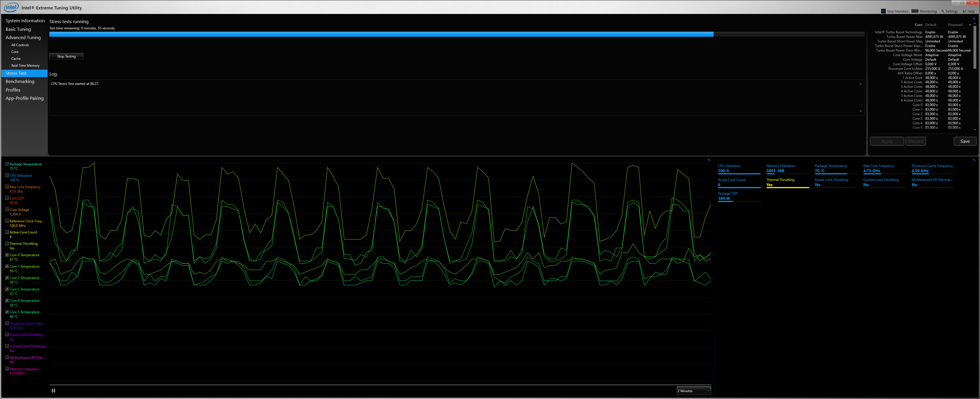980x399 pixels.
Task: Open the Monitoring graph icon
Action: click(915, 11)
